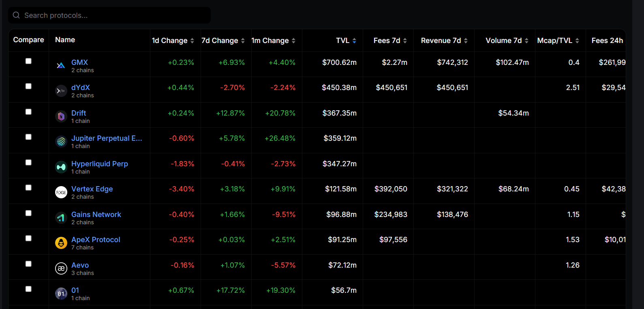Check the compare box for 01

[x=28, y=289]
